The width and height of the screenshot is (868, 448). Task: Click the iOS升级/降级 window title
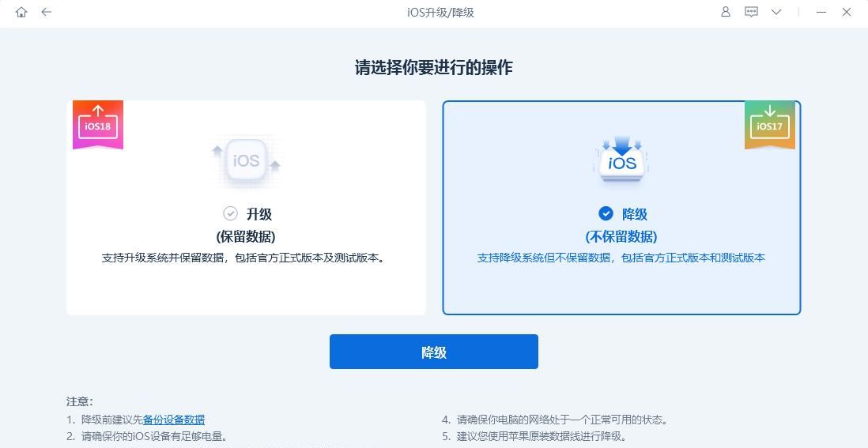440,12
